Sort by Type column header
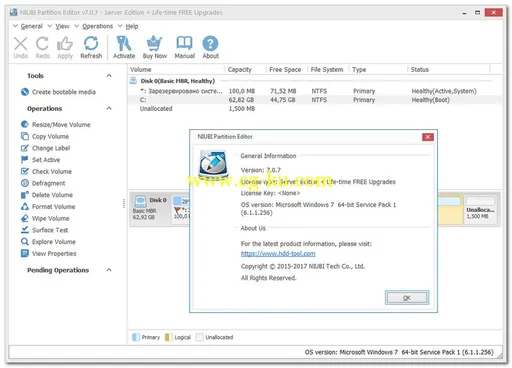This screenshot has width=512, height=368. (378, 70)
